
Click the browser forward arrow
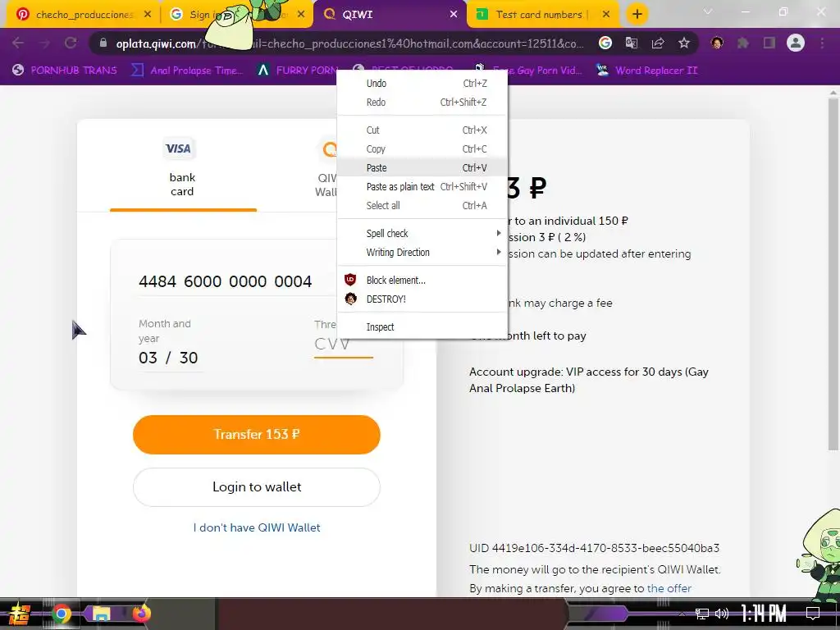[x=44, y=43]
